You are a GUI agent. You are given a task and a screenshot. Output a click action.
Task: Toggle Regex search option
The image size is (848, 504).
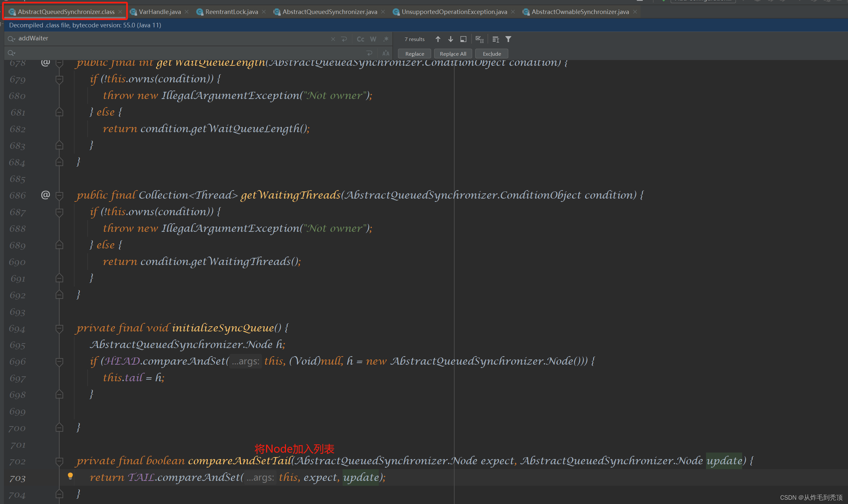[x=386, y=39]
